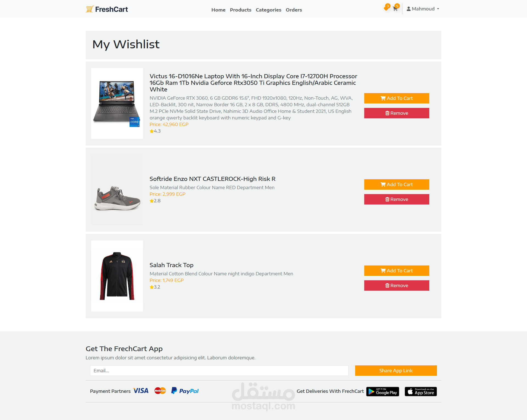
Task: Go to the Home menu item
Action: pos(218,10)
